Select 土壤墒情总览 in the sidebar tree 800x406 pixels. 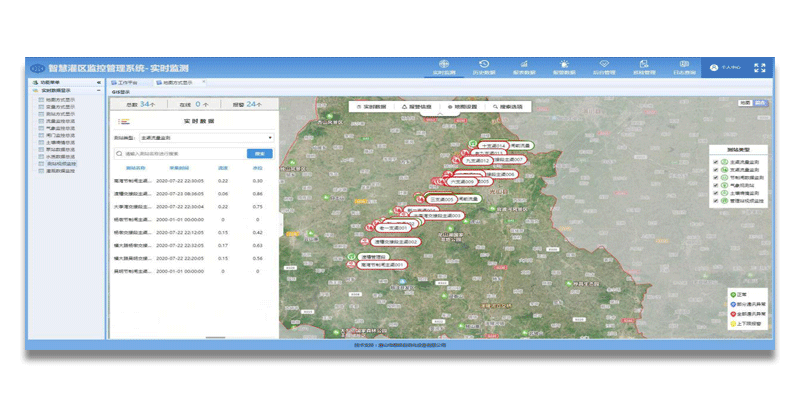(60, 143)
